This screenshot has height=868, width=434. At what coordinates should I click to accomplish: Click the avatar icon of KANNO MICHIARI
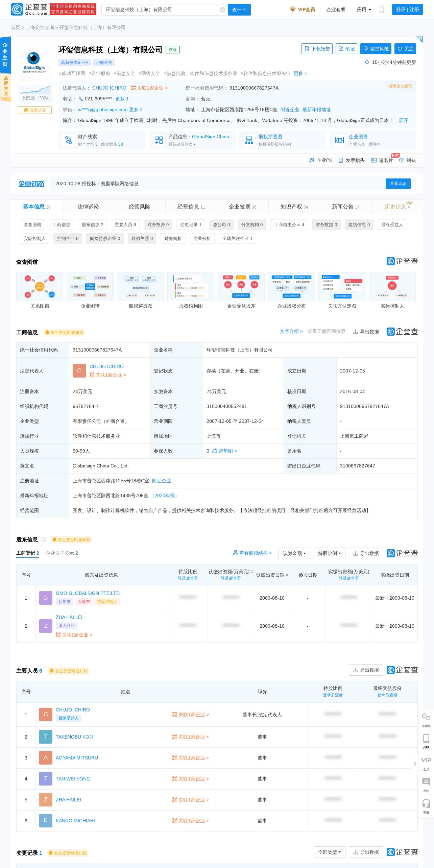click(x=46, y=820)
